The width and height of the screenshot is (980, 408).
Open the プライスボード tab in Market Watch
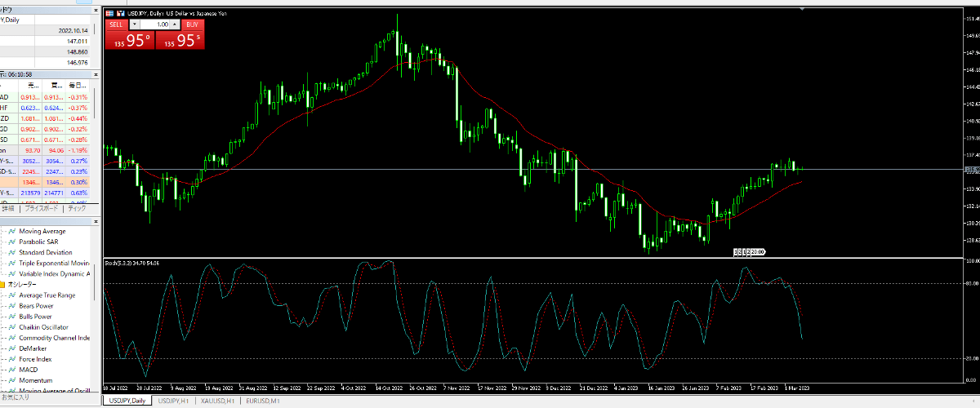pos(41,209)
